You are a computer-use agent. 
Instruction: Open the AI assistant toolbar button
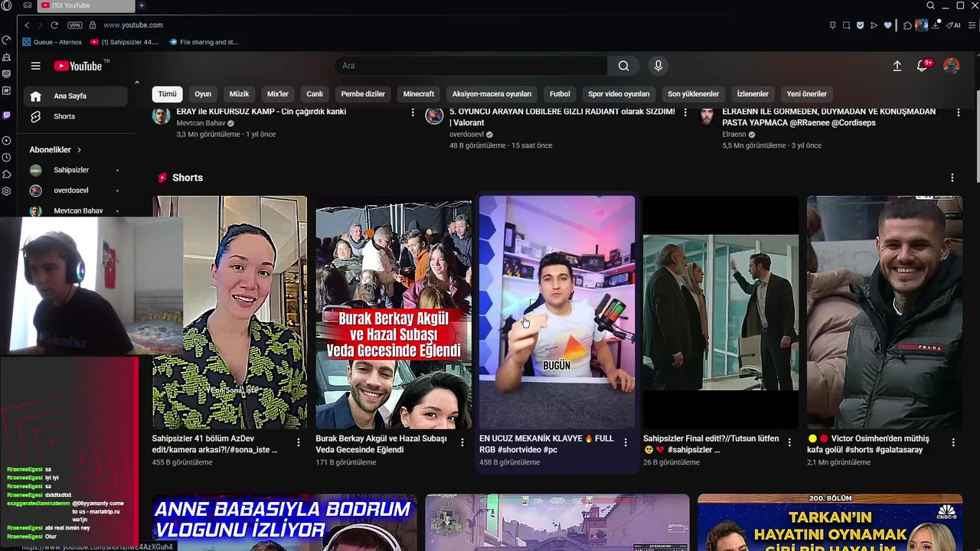pos(954,25)
